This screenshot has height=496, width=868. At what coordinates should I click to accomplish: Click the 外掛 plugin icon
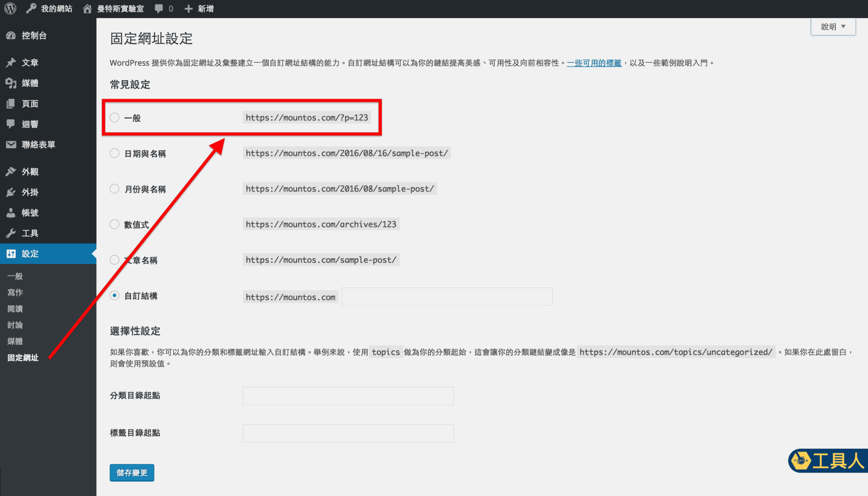click(x=11, y=192)
